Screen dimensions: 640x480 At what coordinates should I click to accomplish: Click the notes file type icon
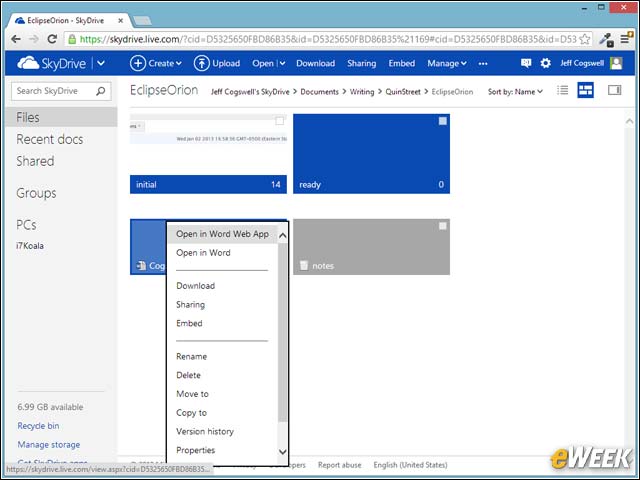click(x=304, y=266)
